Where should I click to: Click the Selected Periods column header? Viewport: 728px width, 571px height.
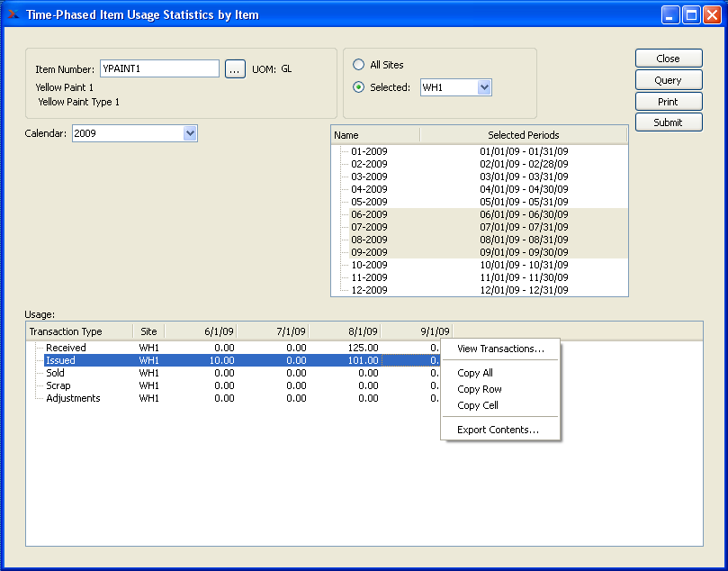click(523, 135)
